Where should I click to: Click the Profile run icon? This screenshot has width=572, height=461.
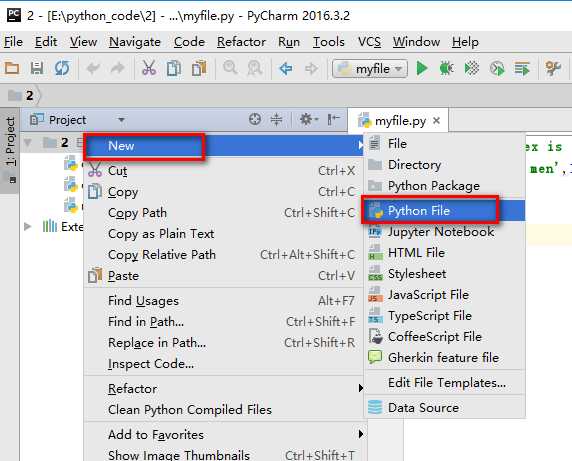(x=497, y=68)
